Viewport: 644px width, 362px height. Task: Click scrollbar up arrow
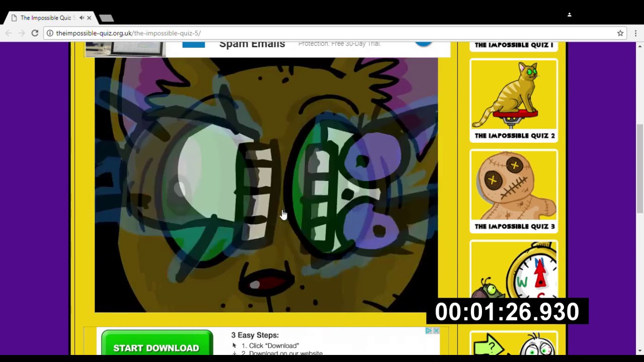click(639, 46)
